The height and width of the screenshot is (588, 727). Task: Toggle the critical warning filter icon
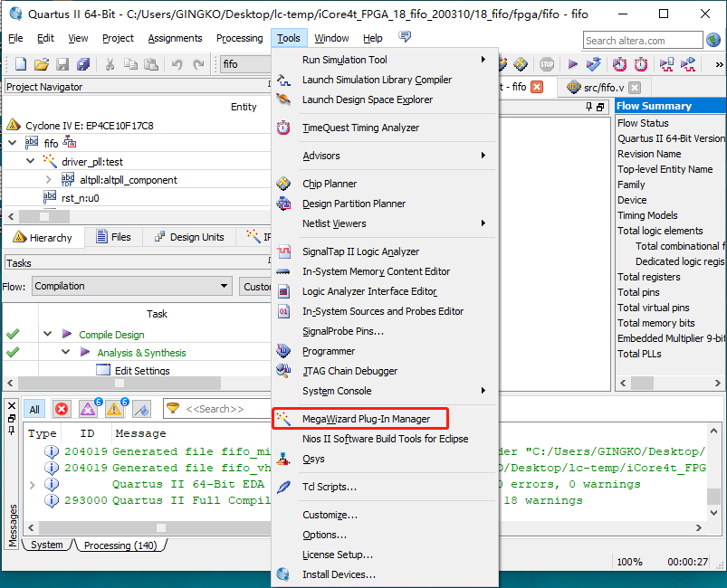88,409
